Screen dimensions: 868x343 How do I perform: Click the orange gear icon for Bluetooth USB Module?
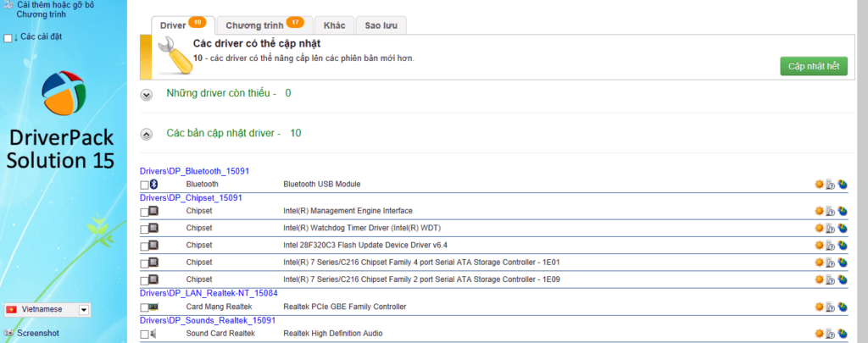(x=819, y=185)
